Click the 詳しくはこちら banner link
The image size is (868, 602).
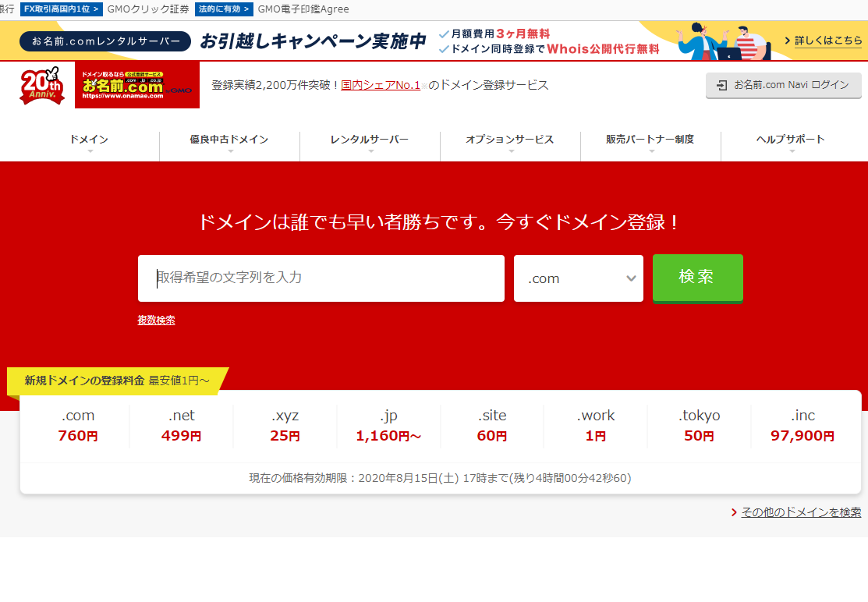click(x=828, y=41)
